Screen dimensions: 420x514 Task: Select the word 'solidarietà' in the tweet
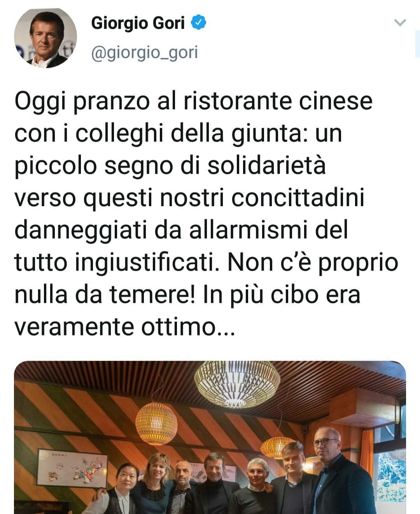click(x=266, y=166)
